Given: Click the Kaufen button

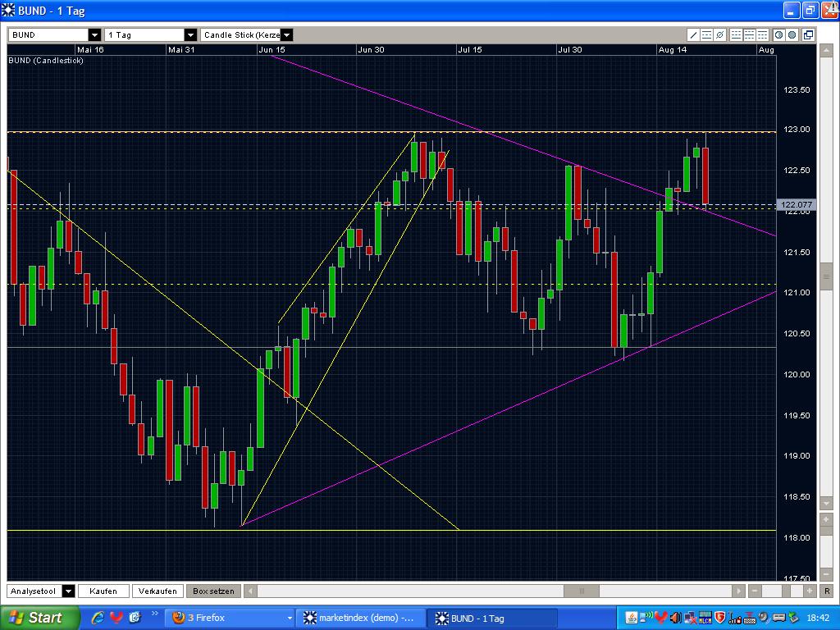Looking at the screenshot, I should pyautogui.click(x=103, y=591).
